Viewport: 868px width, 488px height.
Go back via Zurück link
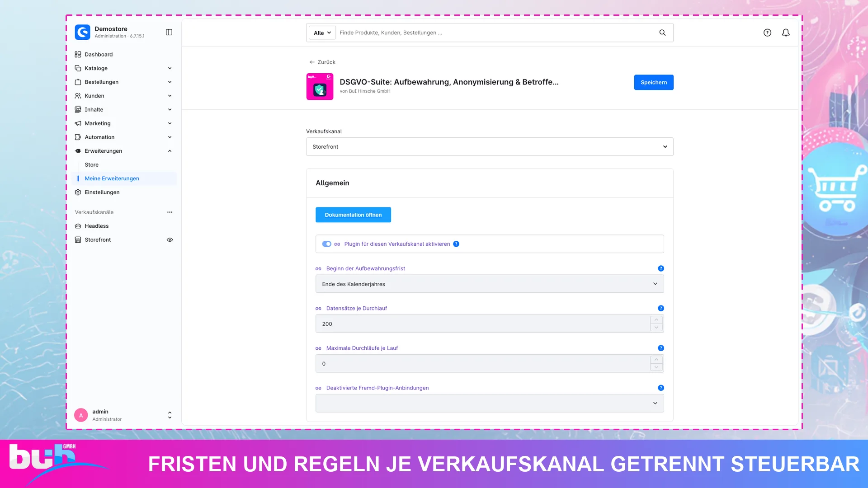(322, 62)
